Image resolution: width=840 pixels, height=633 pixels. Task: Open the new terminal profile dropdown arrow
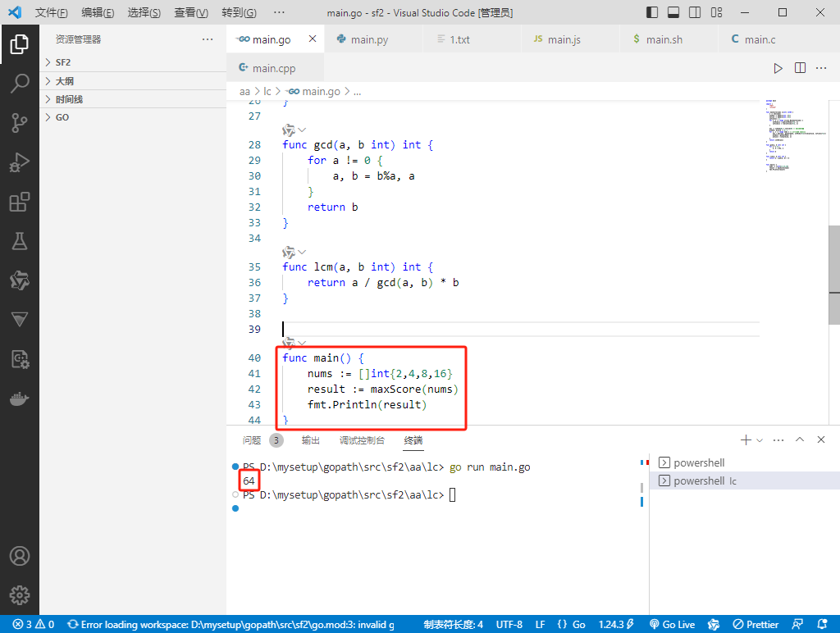click(759, 440)
